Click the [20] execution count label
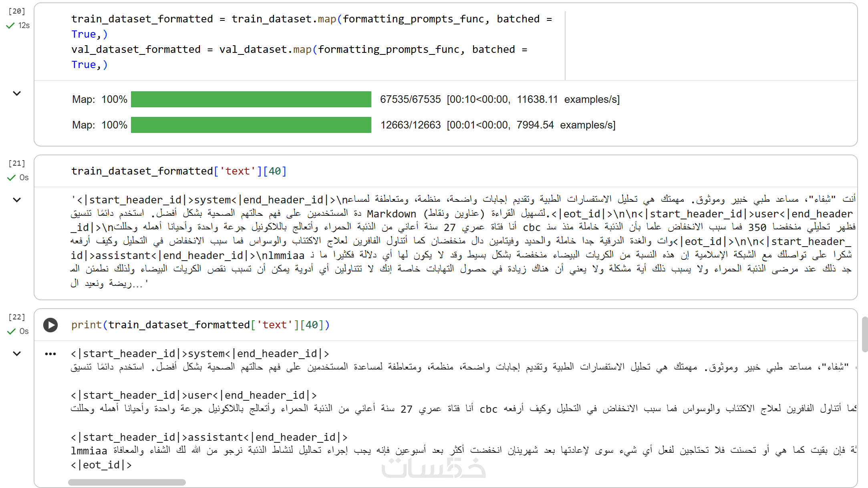Screen dimensions: 868x488 (17, 11)
